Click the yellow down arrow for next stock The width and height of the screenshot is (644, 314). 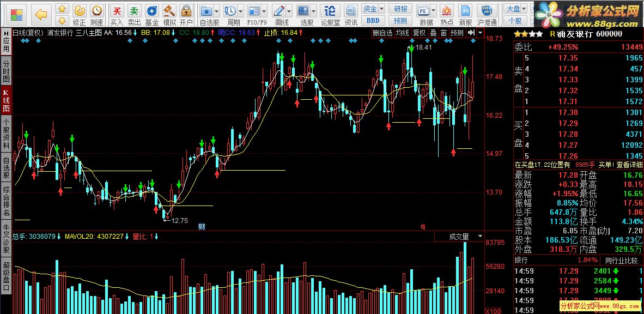62,20
